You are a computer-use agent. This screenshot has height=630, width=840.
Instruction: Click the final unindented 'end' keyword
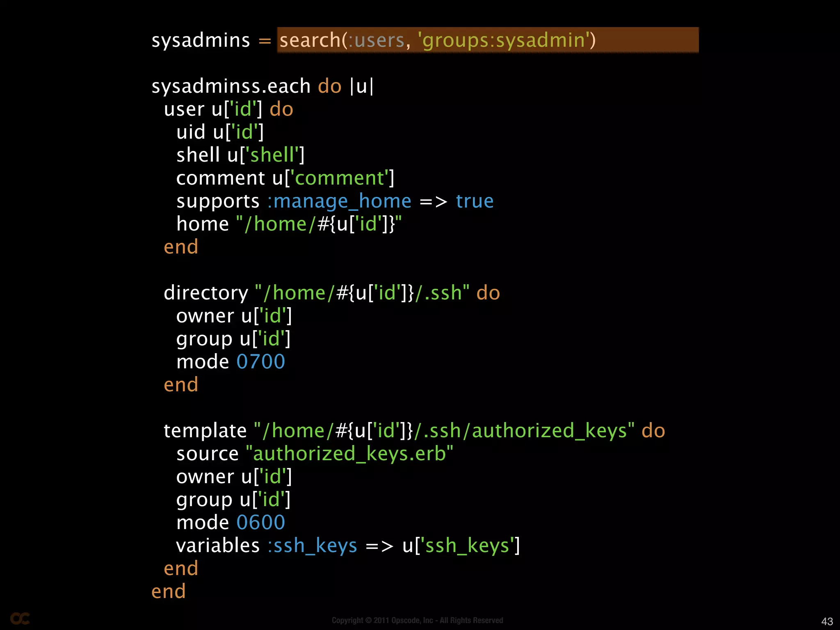coord(169,591)
